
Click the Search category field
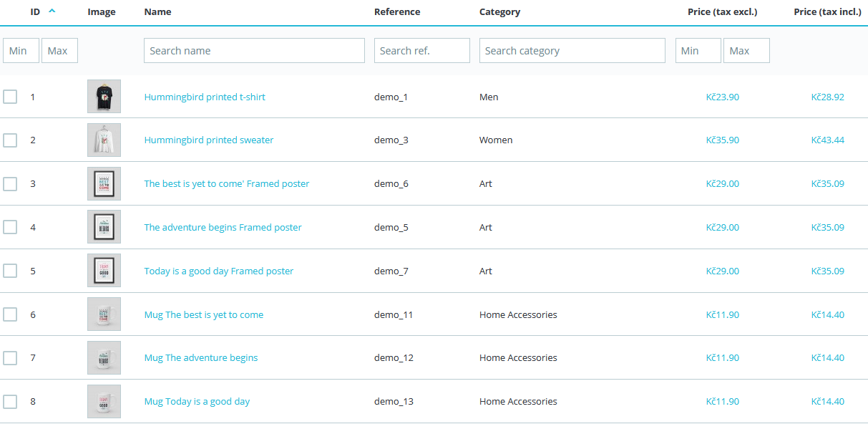tap(572, 51)
